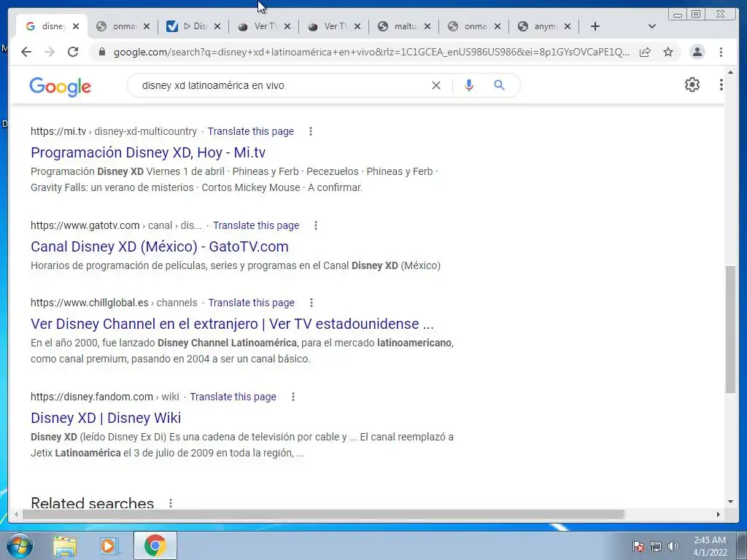Open more options for the disney.fandom.com result
Screen dimensions: 747x560
293,397
